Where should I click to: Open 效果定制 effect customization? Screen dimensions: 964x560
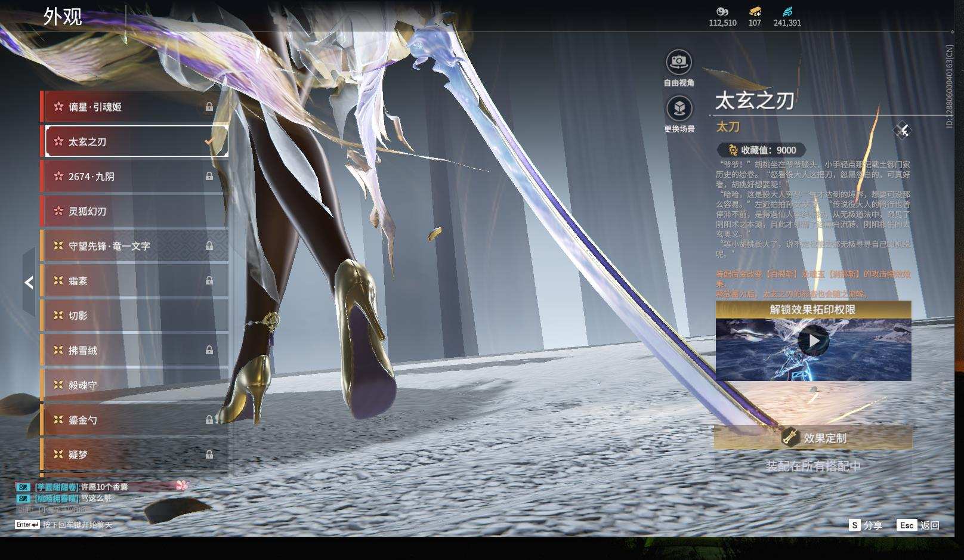[812, 438]
